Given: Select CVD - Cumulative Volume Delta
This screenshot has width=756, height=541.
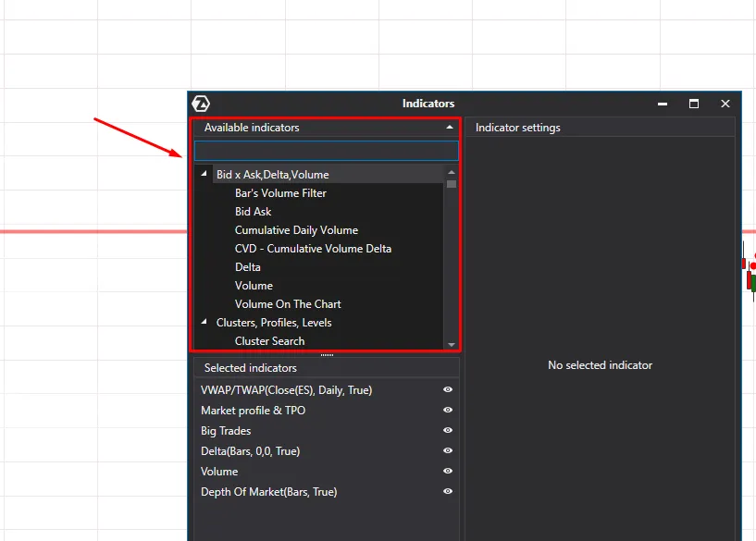Looking at the screenshot, I should (313, 249).
